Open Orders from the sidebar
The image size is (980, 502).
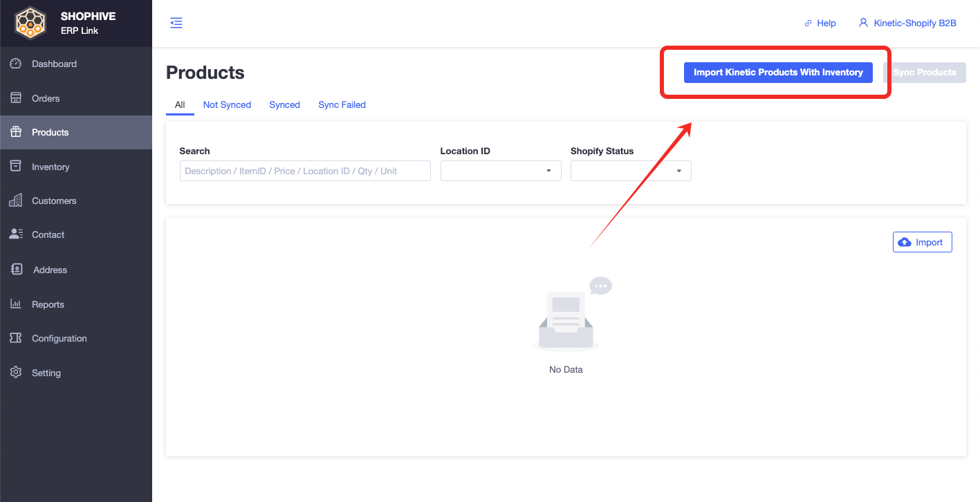[76, 98]
